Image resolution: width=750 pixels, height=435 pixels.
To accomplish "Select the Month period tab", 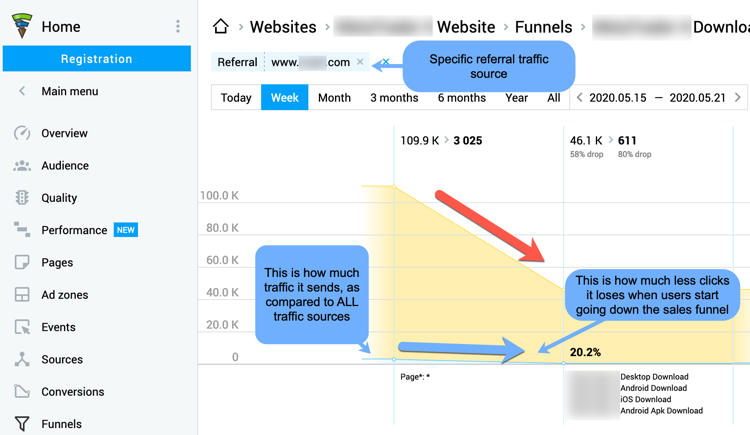I will point(334,98).
